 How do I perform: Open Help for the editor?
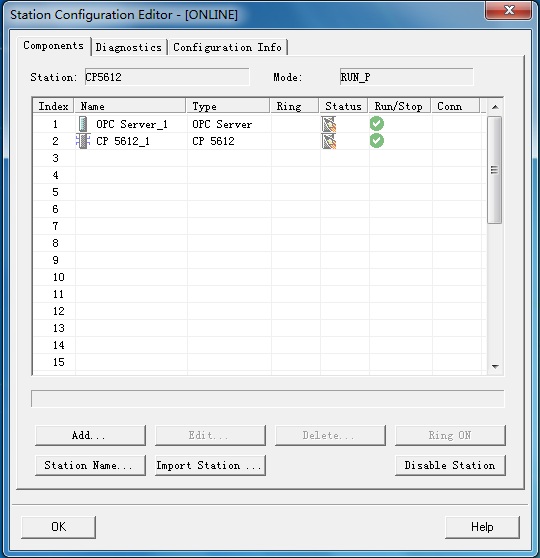coord(482,527)
